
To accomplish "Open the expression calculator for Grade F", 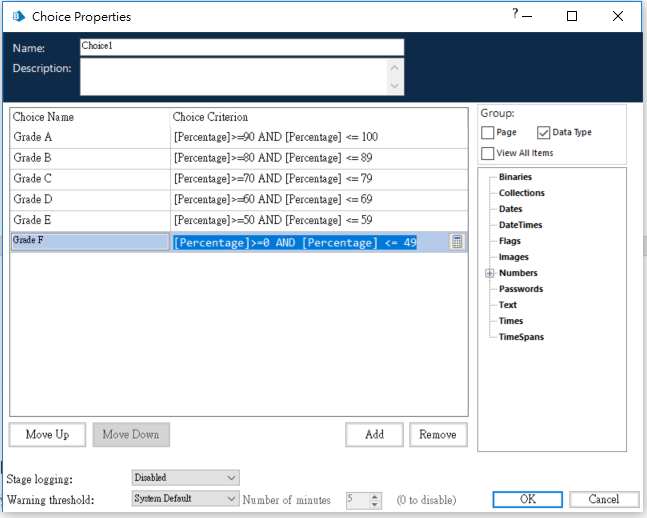I will [457, 242].
